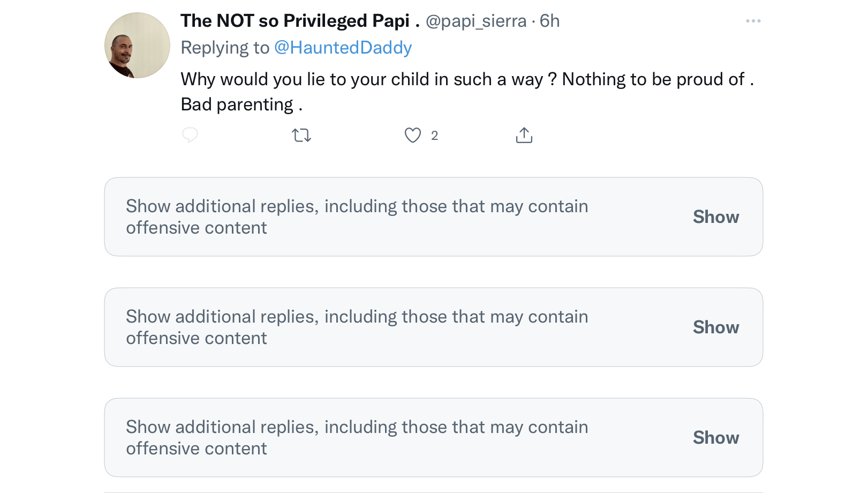The width and height of the screenshot is (868, 493).
Task: Open tweet text about bad parenting
Action: tap(467, 92)
